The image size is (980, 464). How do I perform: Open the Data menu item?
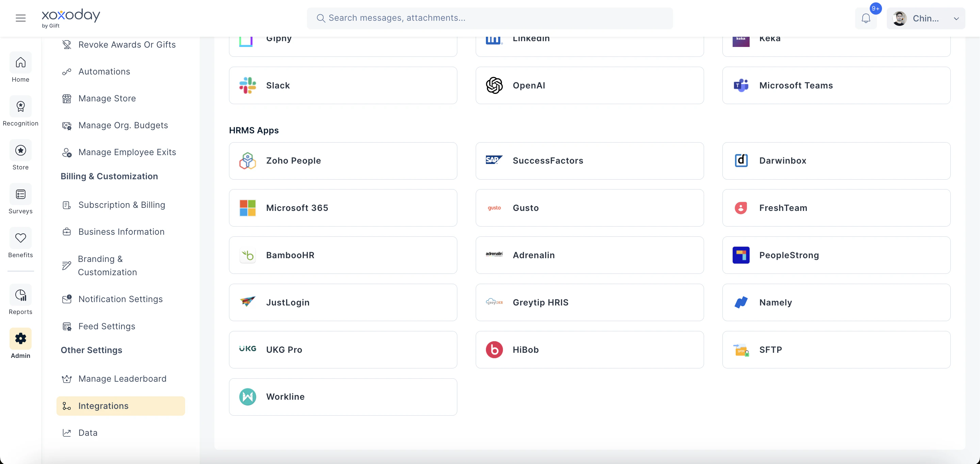click(120, 433)
